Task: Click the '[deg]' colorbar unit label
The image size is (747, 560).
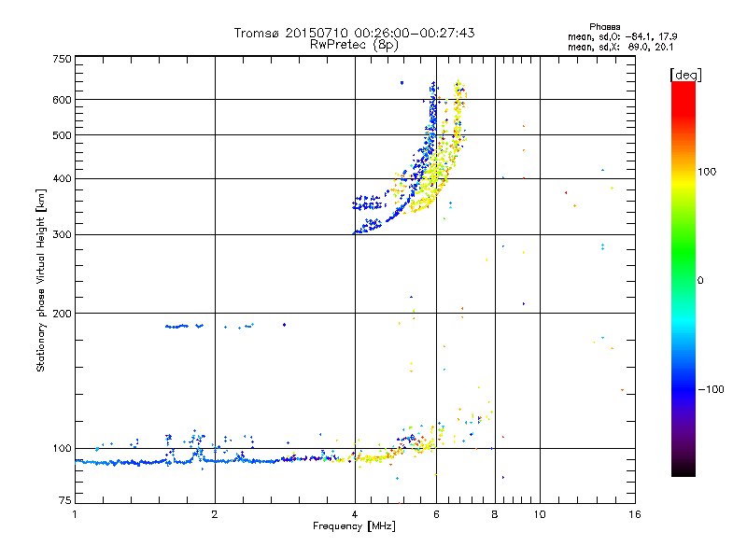Action: pos(685,75)
